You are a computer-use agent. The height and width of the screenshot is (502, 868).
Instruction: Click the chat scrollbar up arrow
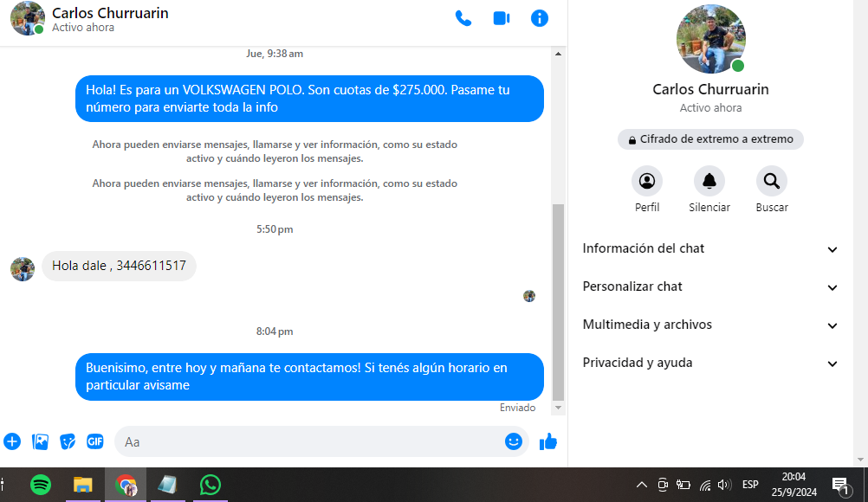point(558,54)
